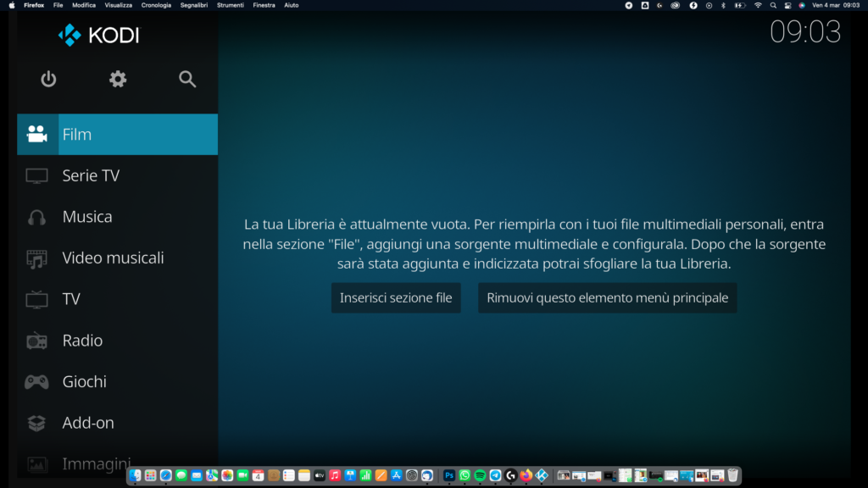Click the date and time in menu bar
868x488 pixels.
[x=836, y=5]
